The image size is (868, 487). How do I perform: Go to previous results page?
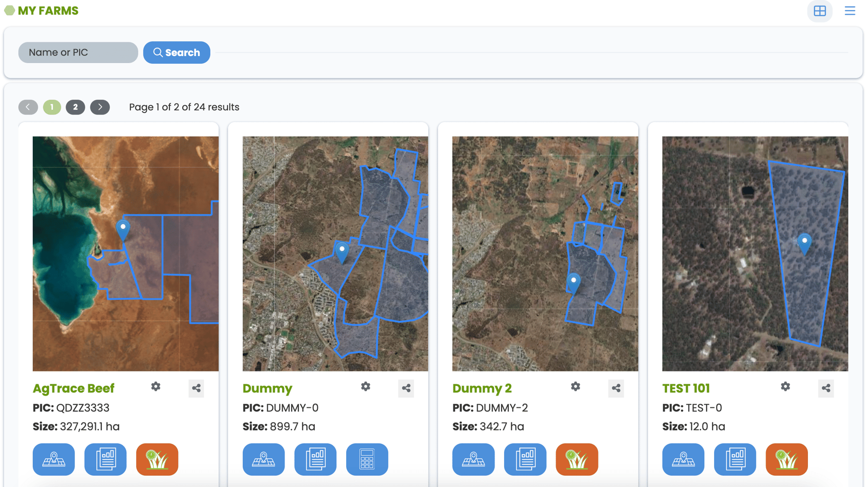(x=28, y=107)
